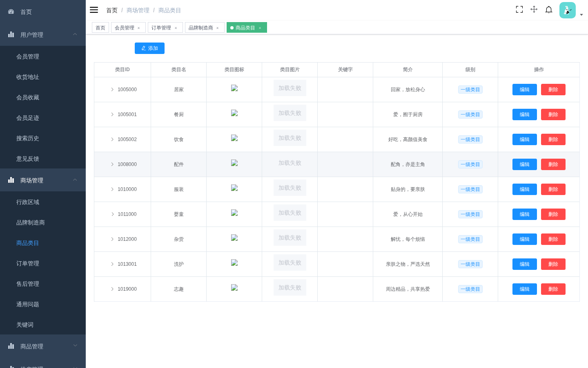Open 收货地址 in the sidebar
The height and width of the screenshot is (368, 588).
tap(43, 77)
